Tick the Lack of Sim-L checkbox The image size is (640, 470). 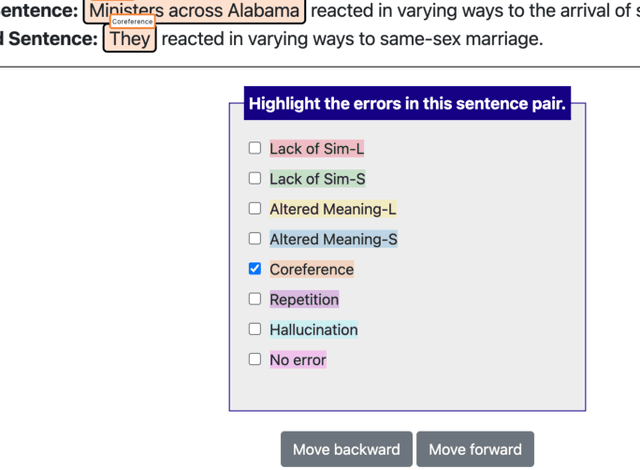(255, 148)
